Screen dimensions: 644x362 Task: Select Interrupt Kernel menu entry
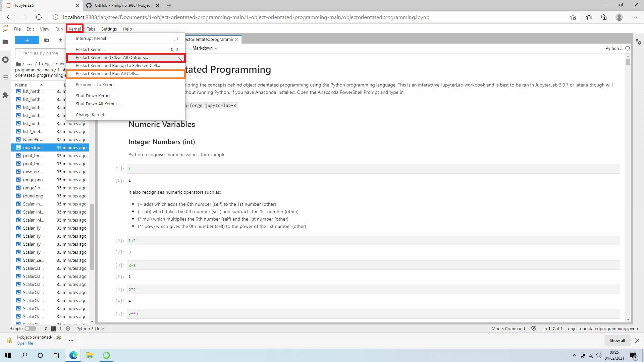coord(125,39)
